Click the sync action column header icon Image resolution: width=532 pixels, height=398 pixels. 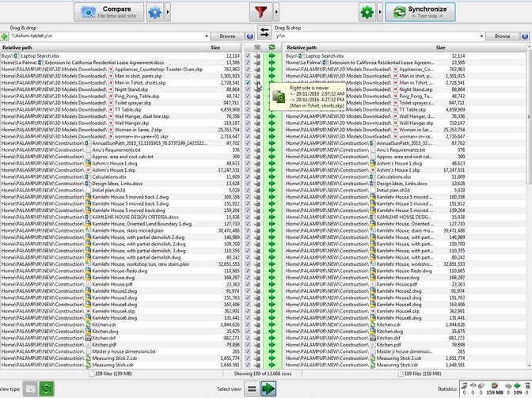coord(272,47)
